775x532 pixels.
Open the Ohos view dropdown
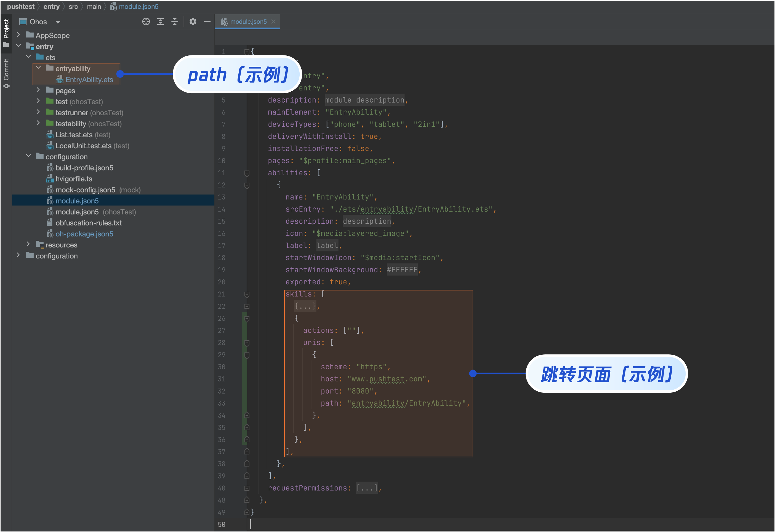click(x=40, y=22)
